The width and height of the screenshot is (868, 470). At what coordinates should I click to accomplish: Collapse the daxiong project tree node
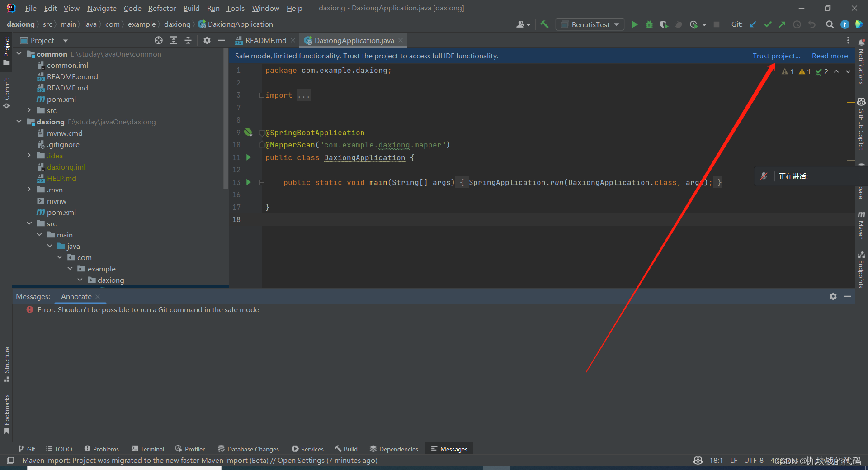(x=19, y=122)
